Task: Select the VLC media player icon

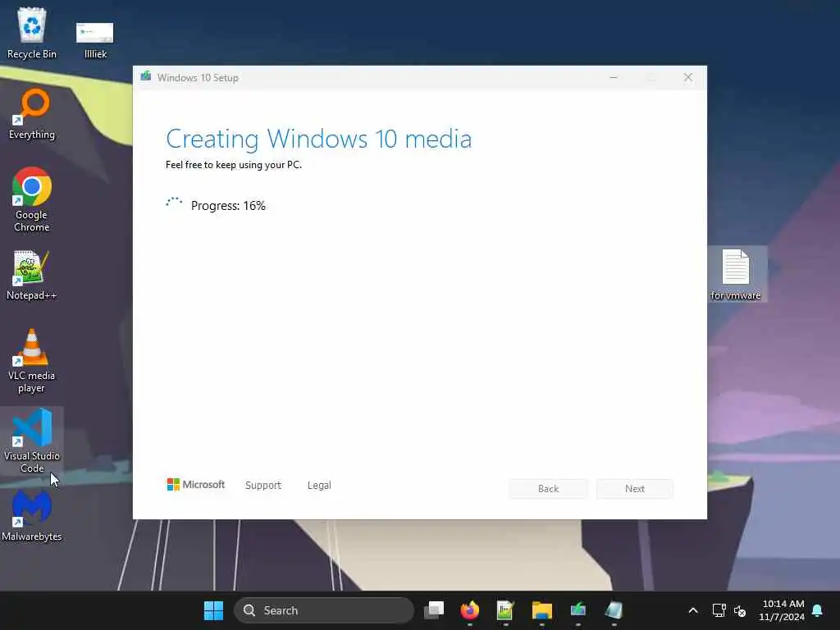Action: click(x=32, y=361)
